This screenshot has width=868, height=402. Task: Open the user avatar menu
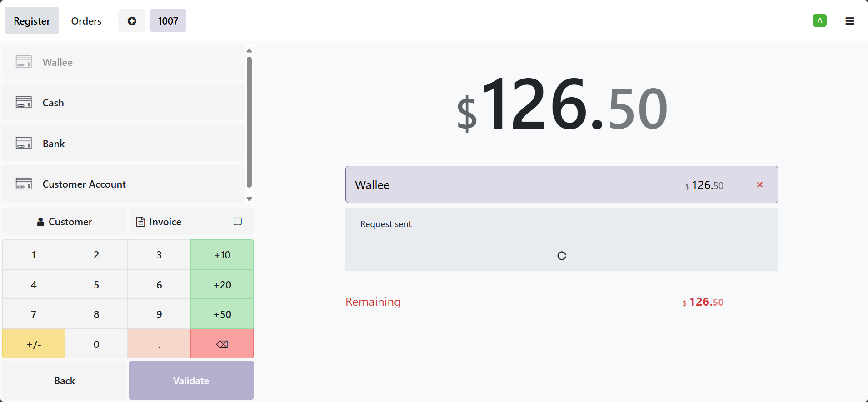[x=819, y=20]
